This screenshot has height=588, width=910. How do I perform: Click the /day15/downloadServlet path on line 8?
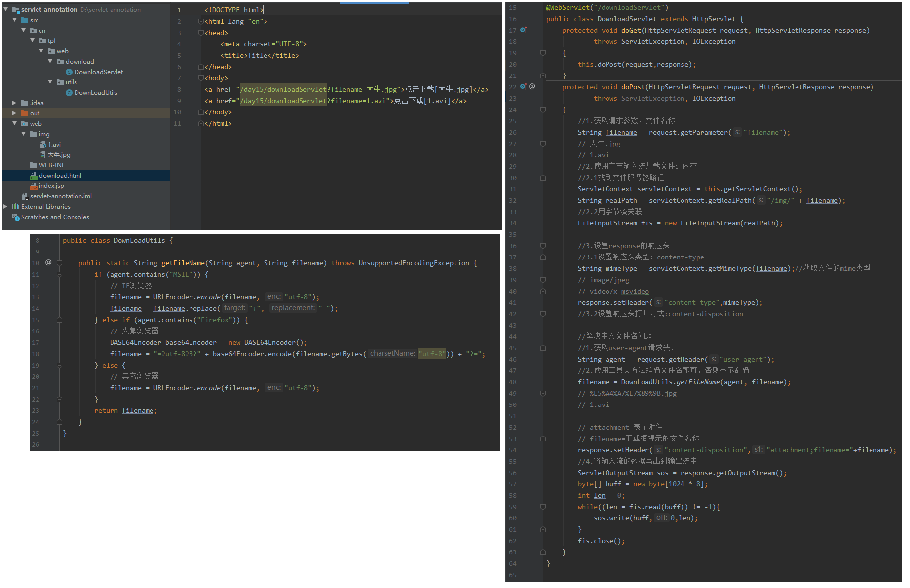click(x=283, y=89)
